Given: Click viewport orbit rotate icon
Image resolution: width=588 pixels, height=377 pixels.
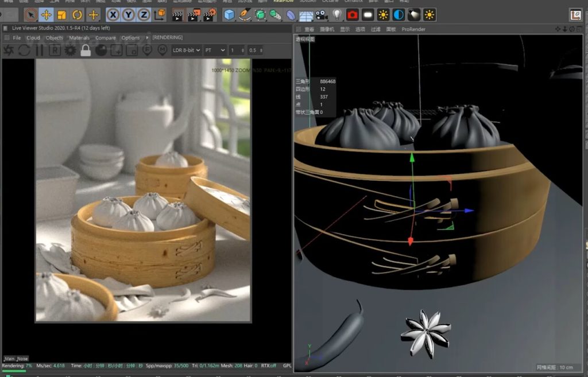Looking at the screenshot, I should tap(572, 29).
